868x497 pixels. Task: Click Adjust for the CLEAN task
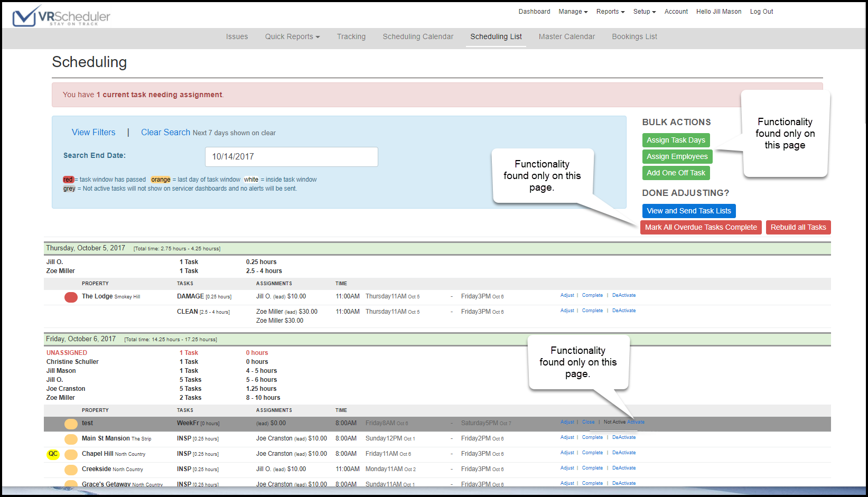pos(567,311)
